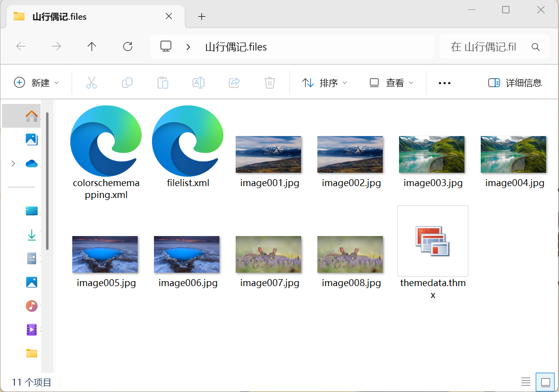Viewport: 559px width, 392px height.
Task: Open a new tab with the plus button
Action: 202,16
